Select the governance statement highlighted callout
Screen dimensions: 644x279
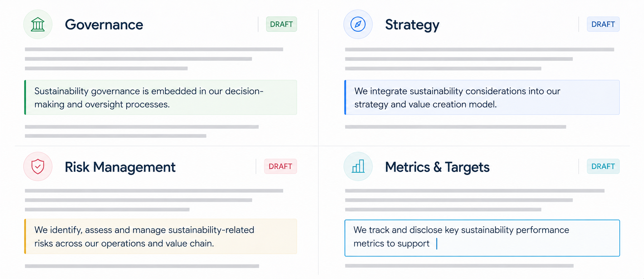(161, 97)
